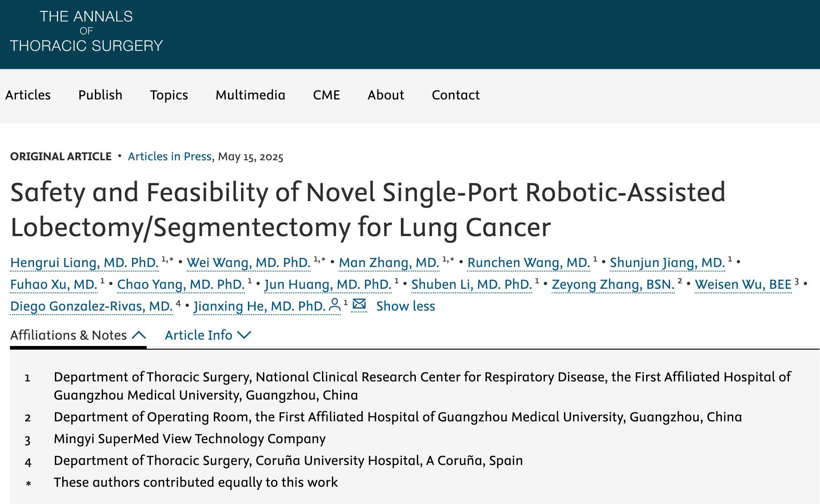Open the Publish menu
The image size is (820, 504).
[x=100, y=95]
